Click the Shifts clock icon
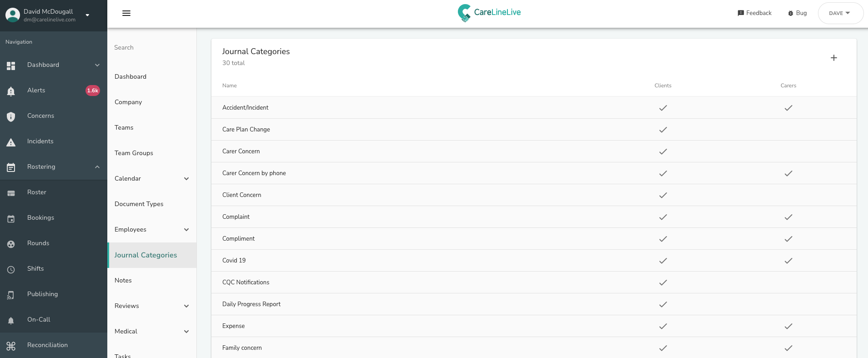The height and width of the screenshot is (358, 868). pyautogui.click(x=11, y=269)
